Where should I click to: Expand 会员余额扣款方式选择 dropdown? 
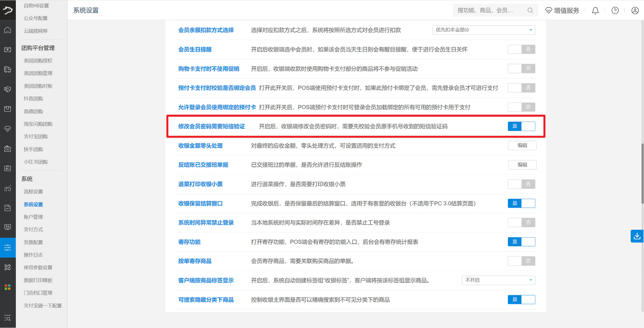[x=484, y=30]
